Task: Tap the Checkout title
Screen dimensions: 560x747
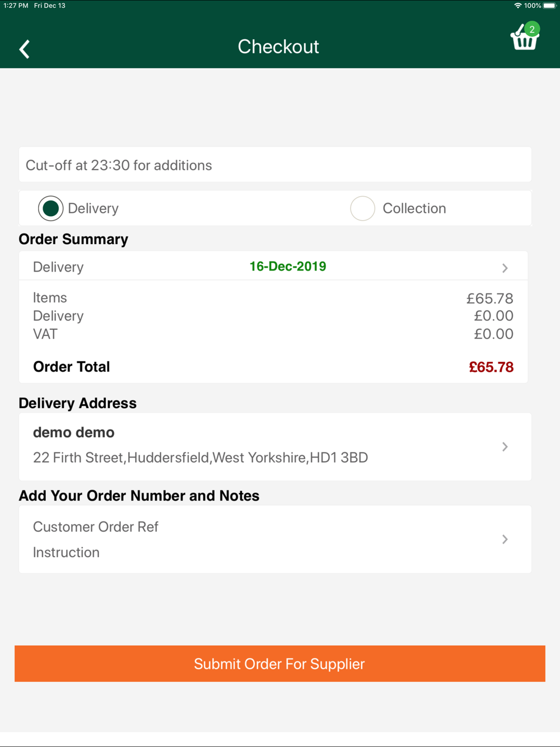Action: click(x=278, y=46)
